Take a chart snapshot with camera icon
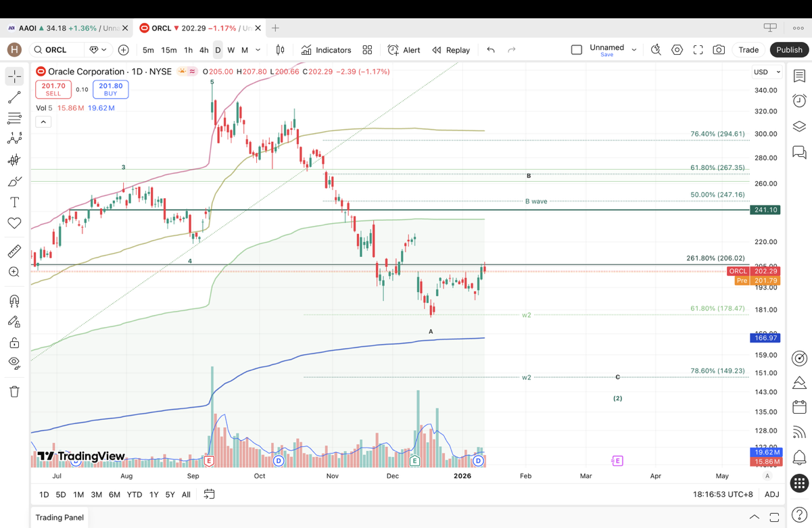 pyautogui.click(x=719, y=50)
